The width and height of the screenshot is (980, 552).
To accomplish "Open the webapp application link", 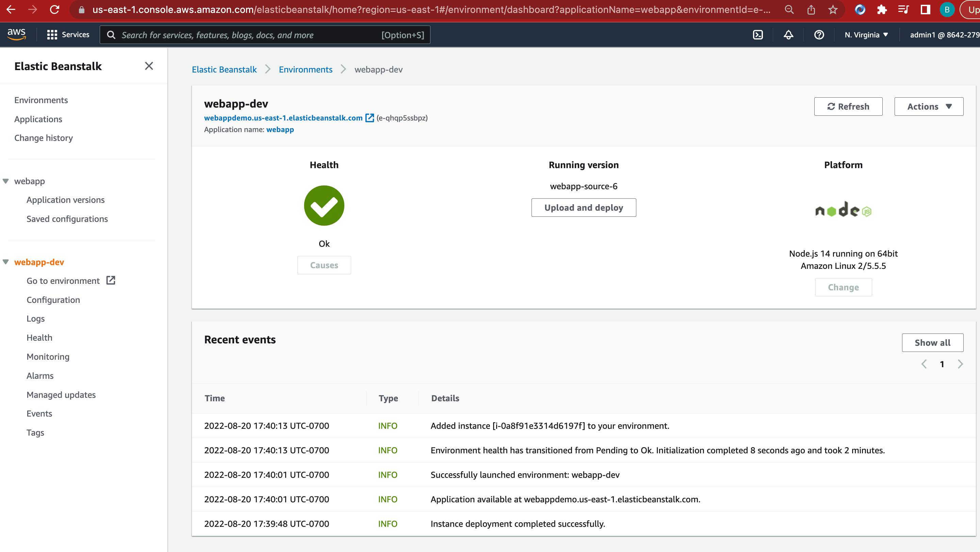I will 280,129.
